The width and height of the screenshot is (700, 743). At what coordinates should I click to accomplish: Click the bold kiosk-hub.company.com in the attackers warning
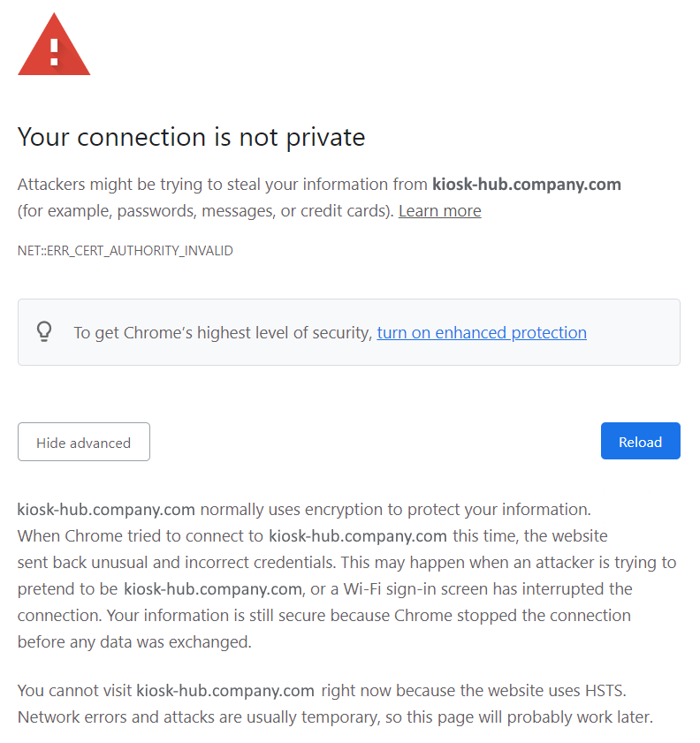pos(526,185)
